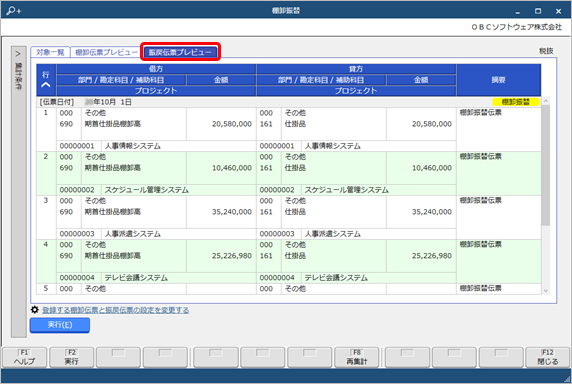Expand the 集計条件 side panel
Viewport: 572px width, 384px height.
pyautogui.click(x=18, y=191)
